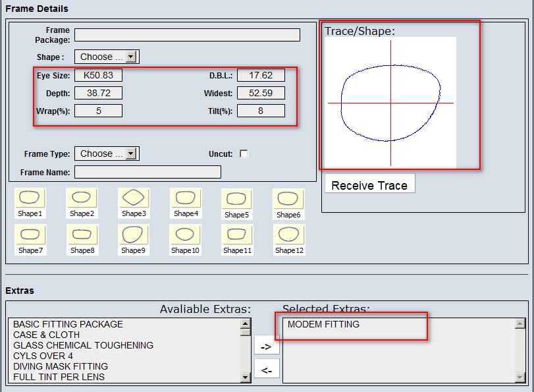Click the Widest field
This screenshot has width=534, height=392.
pos(261,93)
